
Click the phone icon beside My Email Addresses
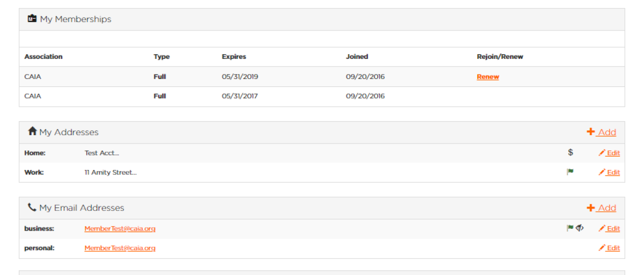(32, 207)
